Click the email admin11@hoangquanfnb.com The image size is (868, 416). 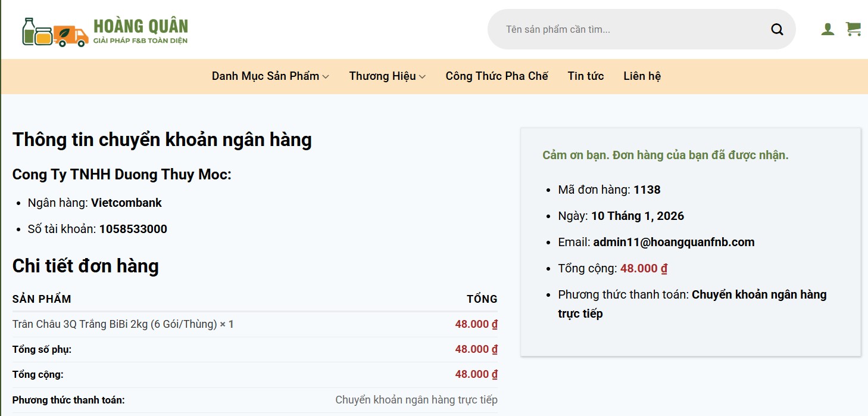673,242
